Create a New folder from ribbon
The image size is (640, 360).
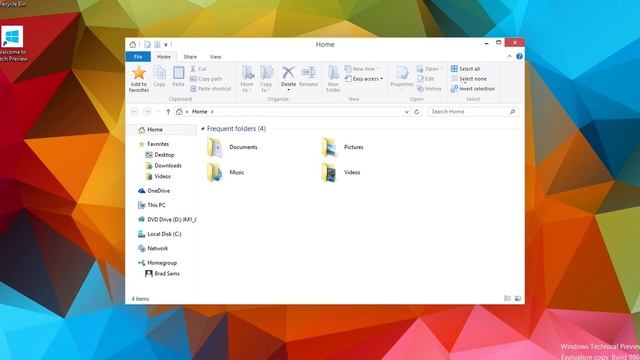(333, 78)
